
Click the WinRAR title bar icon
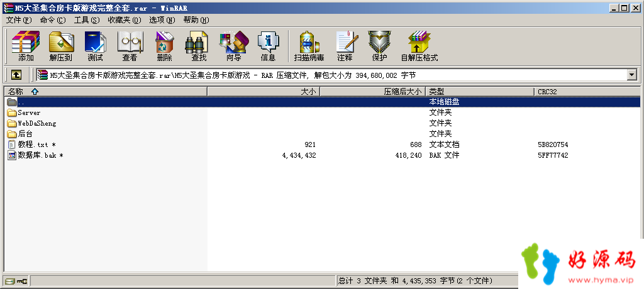tap(8, 8)
